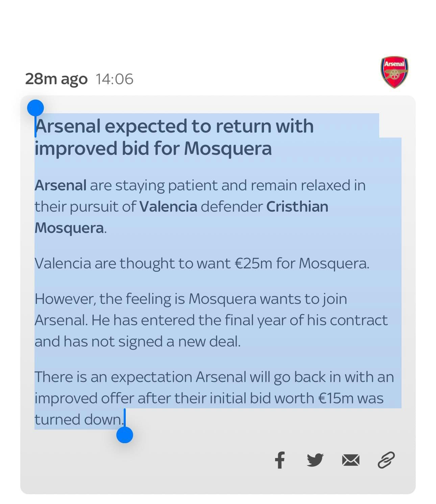The width and height of the screenshot is (436, 504).
Task: Open the bold Cristhian link
Action: click(x=297, y=207)
